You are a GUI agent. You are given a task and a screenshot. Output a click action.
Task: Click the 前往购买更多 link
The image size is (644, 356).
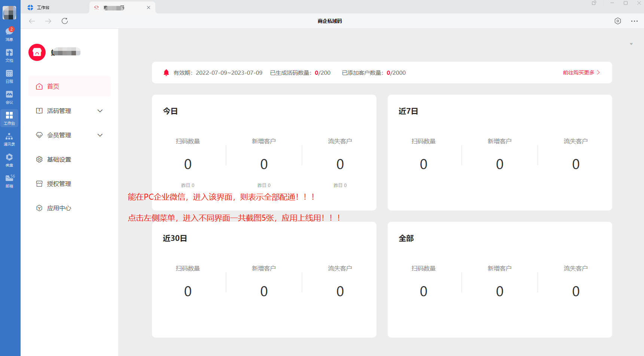coord(581,73)
